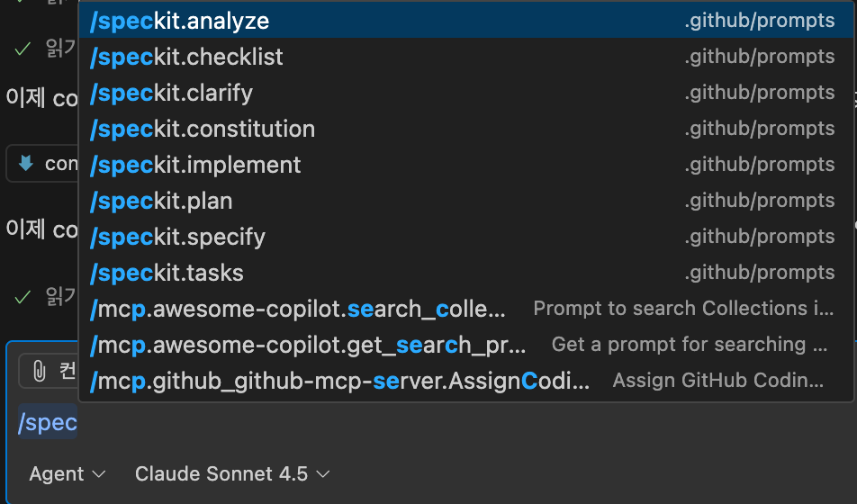Click the chat message text above the file chip

click(x=41, y=97)
